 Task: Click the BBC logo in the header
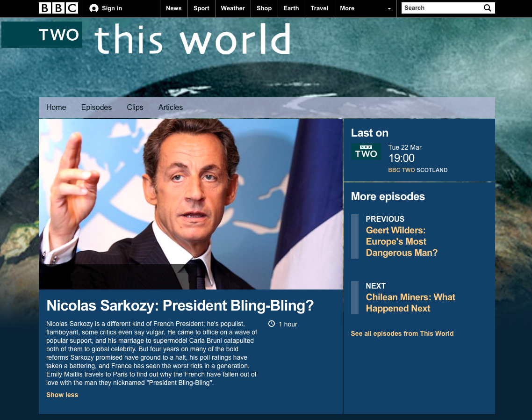(x=58, y=8)
